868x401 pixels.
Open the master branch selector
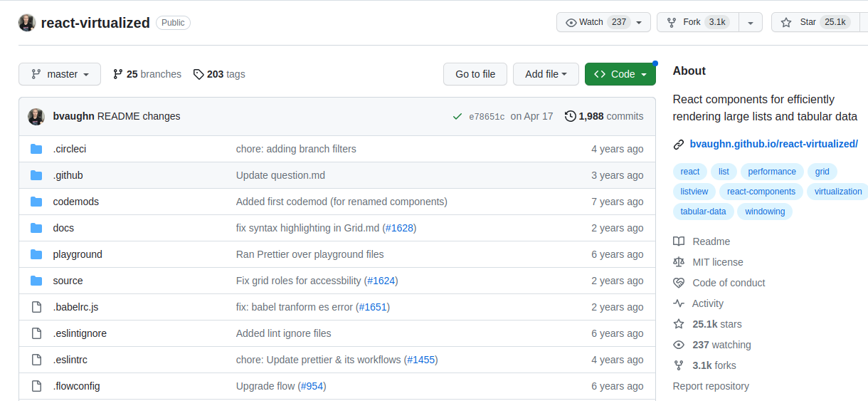pyautogui.click(x=60, y=74)
